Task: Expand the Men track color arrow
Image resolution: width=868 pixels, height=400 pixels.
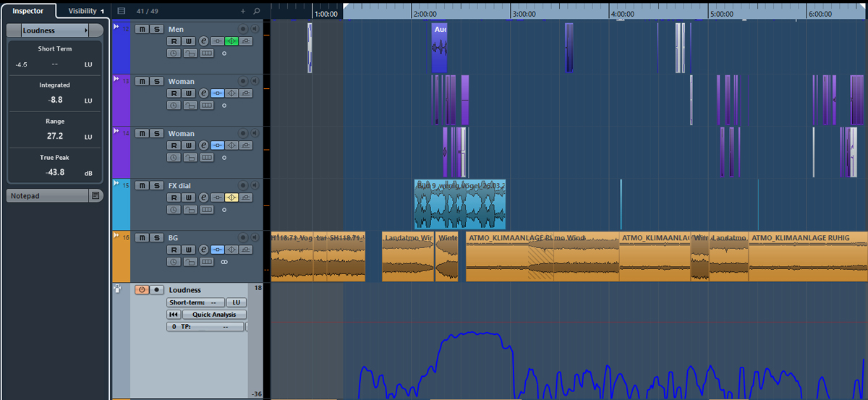Action: click(x=116, y=27)
